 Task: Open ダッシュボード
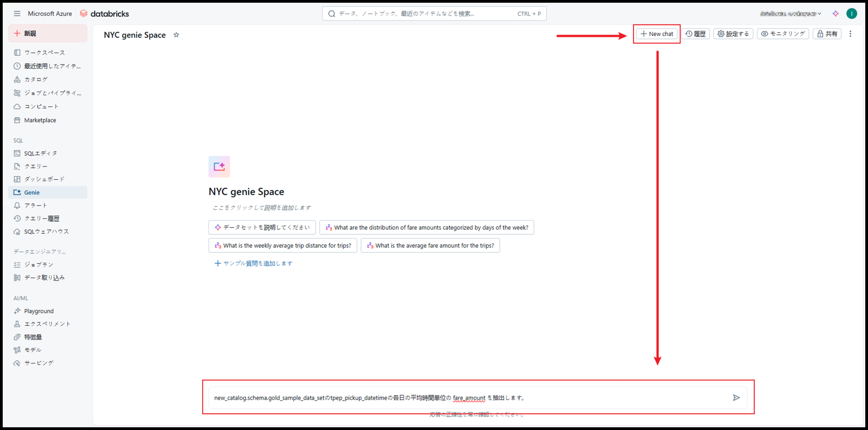47,179
